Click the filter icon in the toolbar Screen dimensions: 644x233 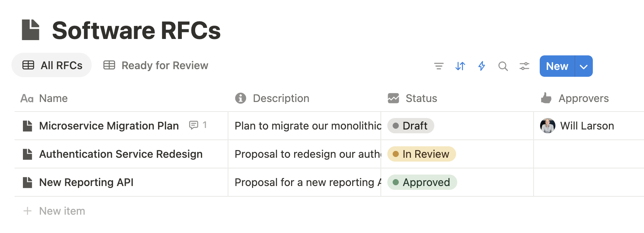pyautogui.click(x=439, y=66)
